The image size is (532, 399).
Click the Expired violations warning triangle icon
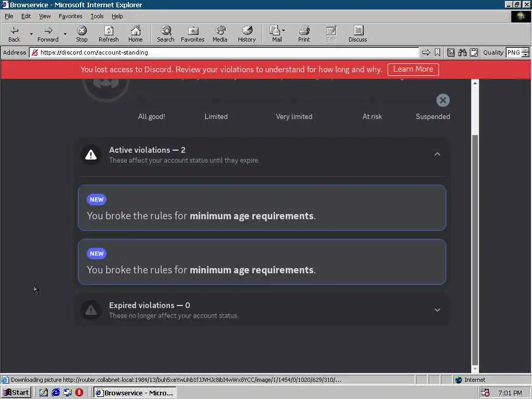[90, 310]
